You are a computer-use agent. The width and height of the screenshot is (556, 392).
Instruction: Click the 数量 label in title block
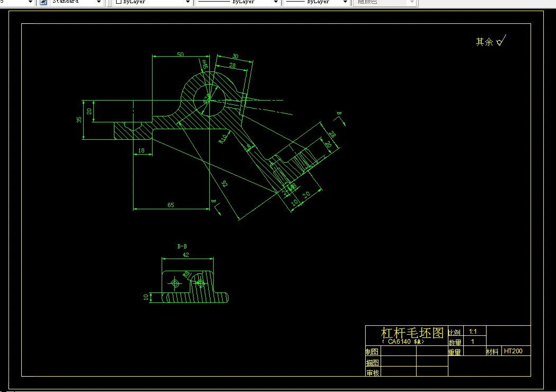click(x=455, y=342)
